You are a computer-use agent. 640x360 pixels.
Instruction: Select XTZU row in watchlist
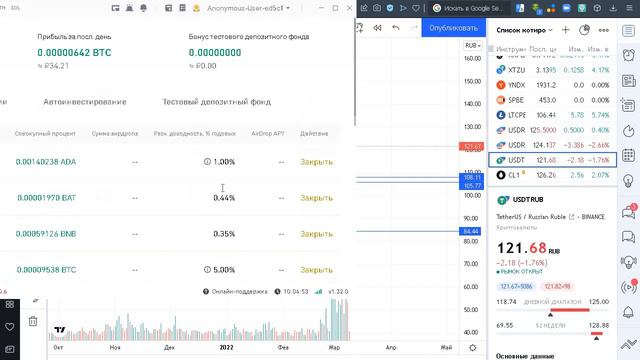coord(553,70)
